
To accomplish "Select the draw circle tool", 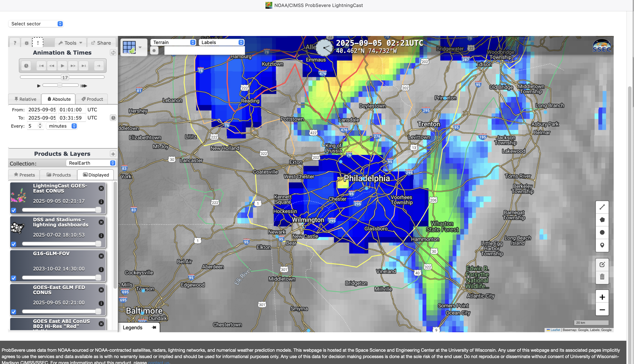I will click(602, 233).
